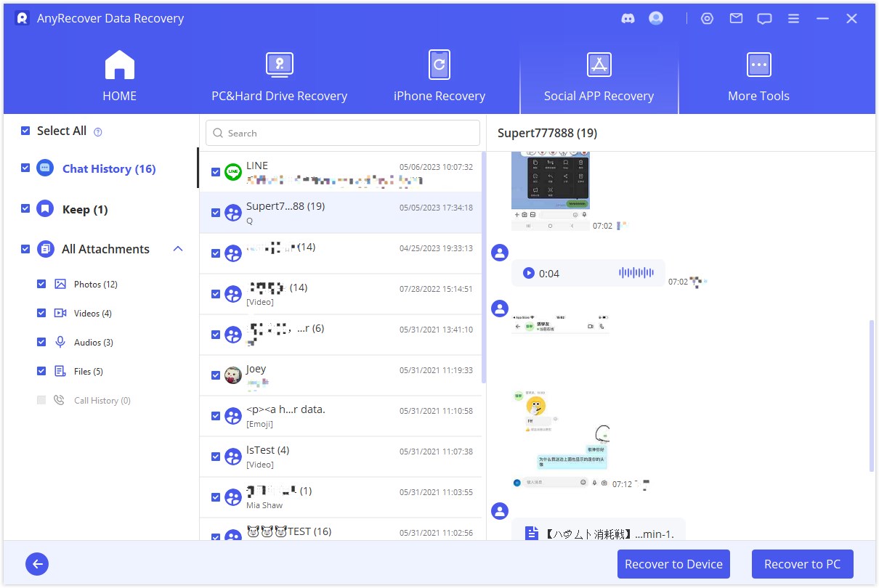Open the Joey conversation

[x=340, y=375]
